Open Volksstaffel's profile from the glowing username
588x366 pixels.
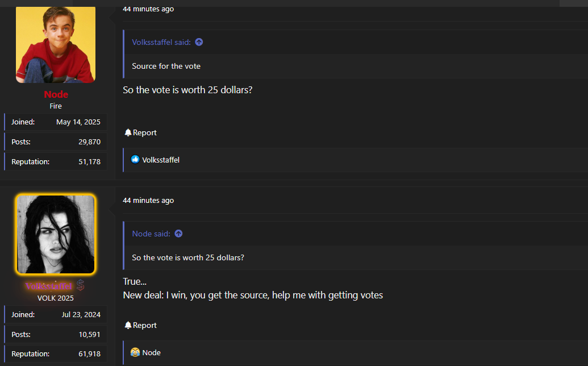tap(48, 286)
